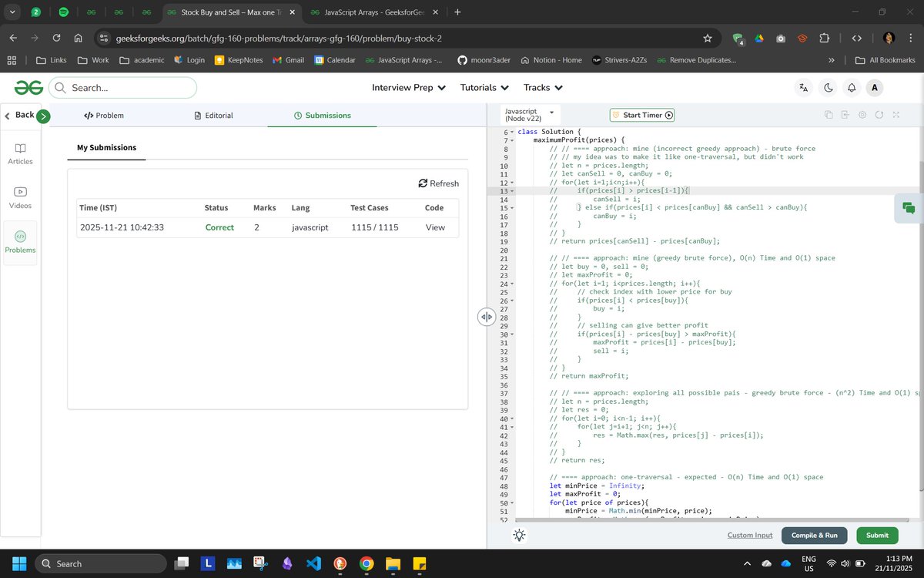The width and height of the screenshot is (924, 578).
Task: Open the Strivers-A2Zs bookmark
Action: 620,60
